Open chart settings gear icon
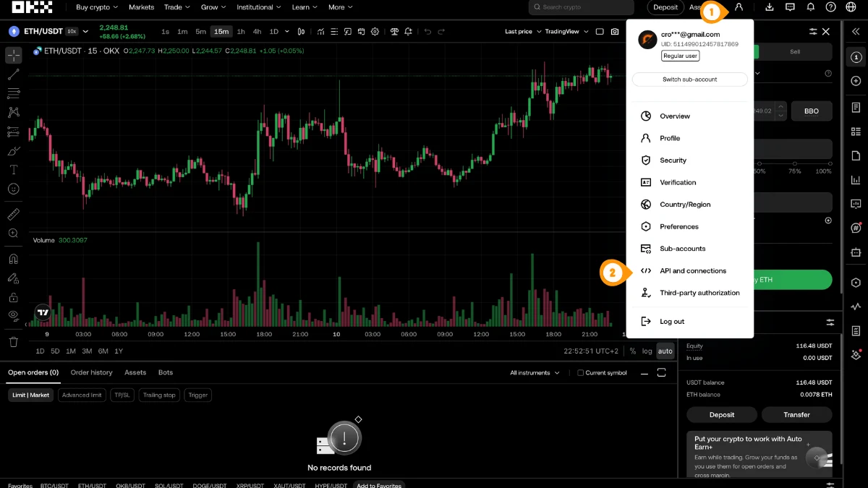Image resolution: width=868 pixels, height=488 pixels. coord(375,32)
